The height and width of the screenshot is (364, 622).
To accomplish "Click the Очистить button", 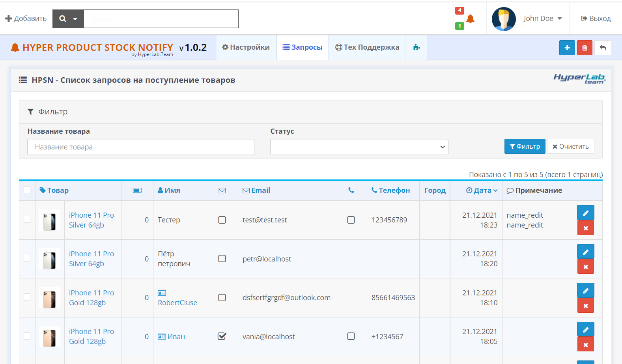I will coord(570,147).
